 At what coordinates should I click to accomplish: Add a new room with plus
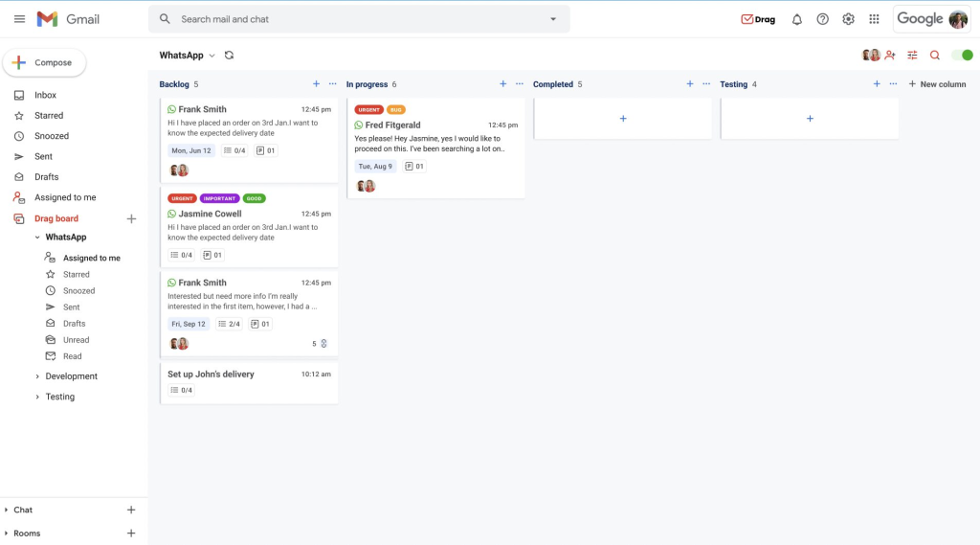(x=131, y=534)
